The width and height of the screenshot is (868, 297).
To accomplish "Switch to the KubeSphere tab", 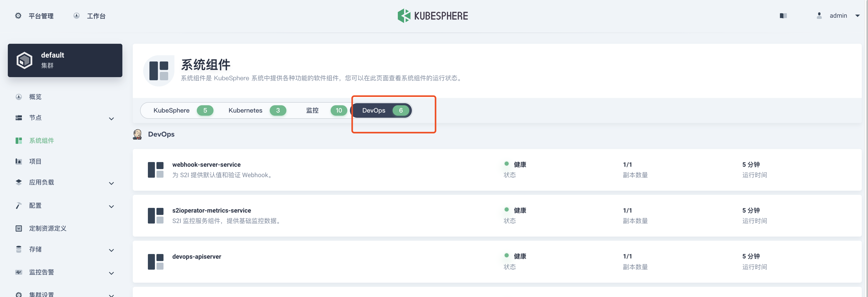I will click(x=172, y=110).
